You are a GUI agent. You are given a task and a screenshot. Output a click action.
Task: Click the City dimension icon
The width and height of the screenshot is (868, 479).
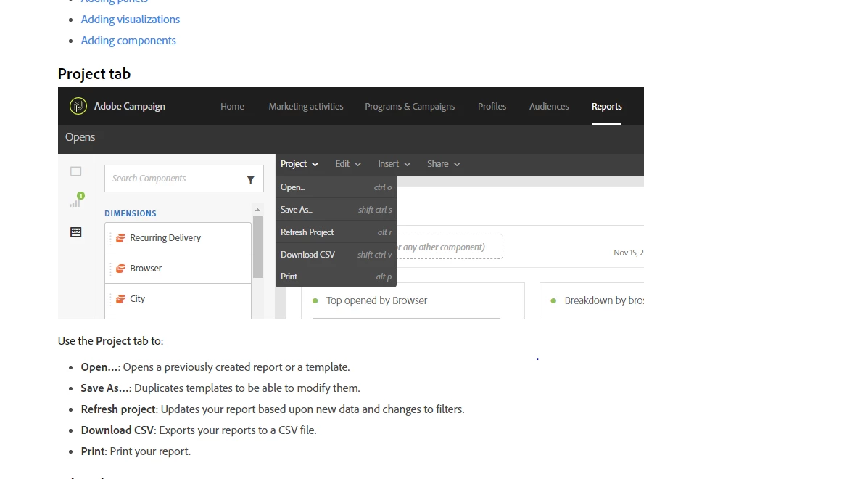[x=120, y=299]
